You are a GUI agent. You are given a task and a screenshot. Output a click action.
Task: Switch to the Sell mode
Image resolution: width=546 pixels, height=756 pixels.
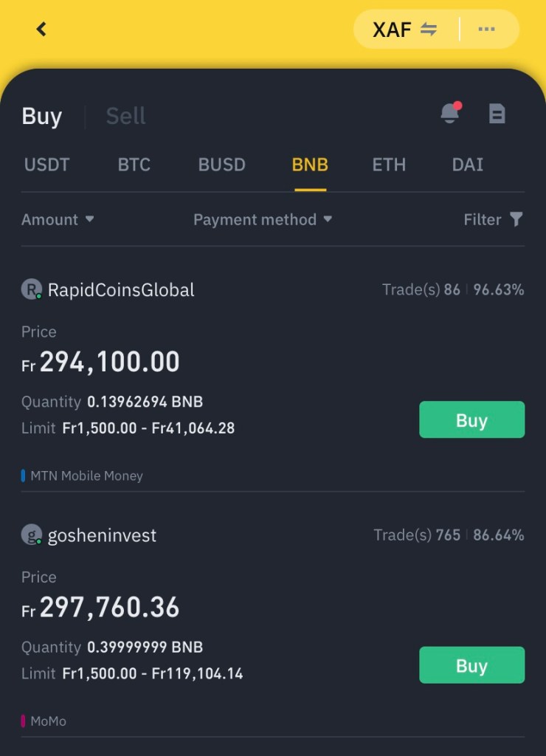pyautogui.click(x=125, y=116)
